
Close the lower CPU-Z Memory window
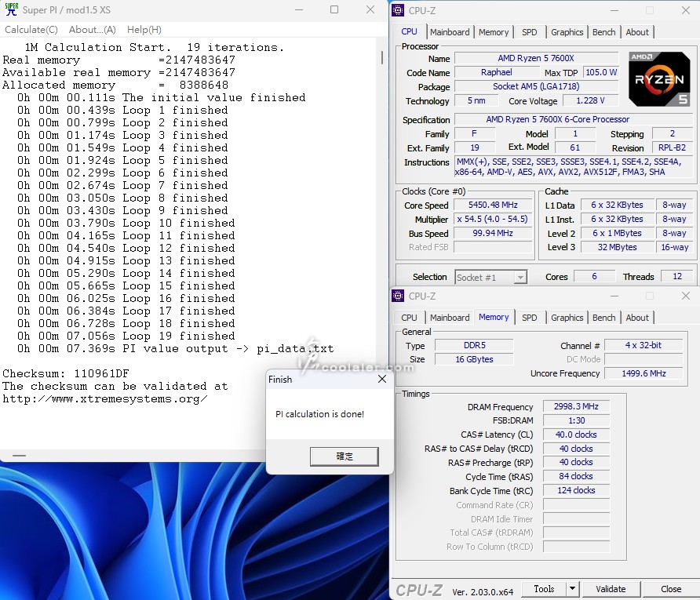tap(686, 296)
